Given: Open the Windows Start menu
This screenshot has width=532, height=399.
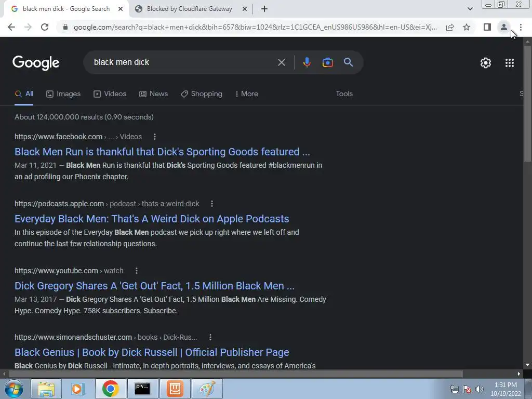Looking at the screenshot, I should tap(14, 389).
